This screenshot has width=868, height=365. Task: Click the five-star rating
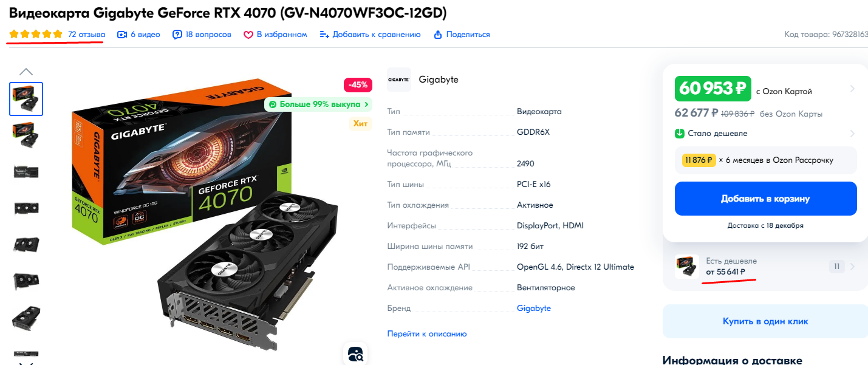pyautogui.click(x=36, y=35)
